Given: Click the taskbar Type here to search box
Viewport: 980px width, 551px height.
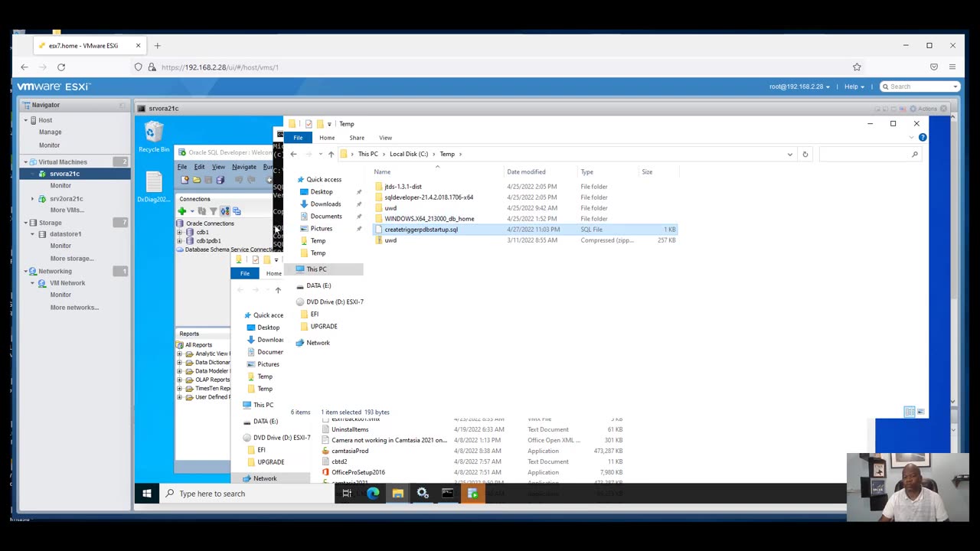Looking at the screenshot, I should pyautogui.click(x=247, y=494).
